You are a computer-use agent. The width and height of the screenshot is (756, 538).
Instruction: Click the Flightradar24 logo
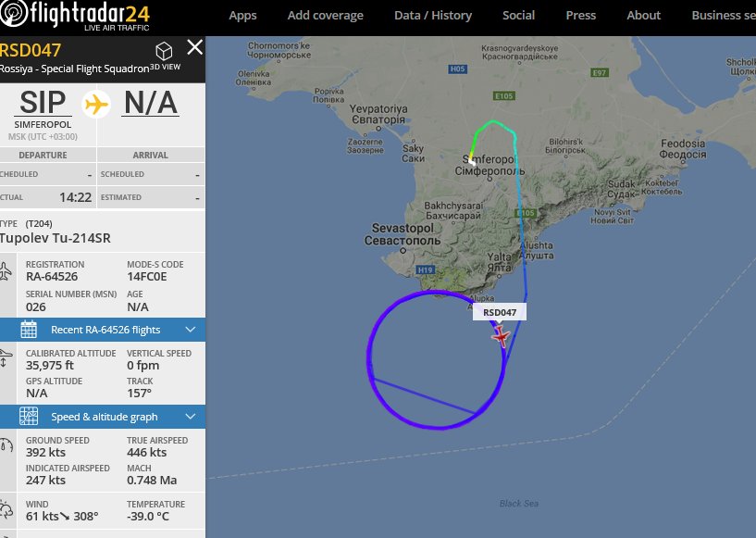[x=75, y=16]
